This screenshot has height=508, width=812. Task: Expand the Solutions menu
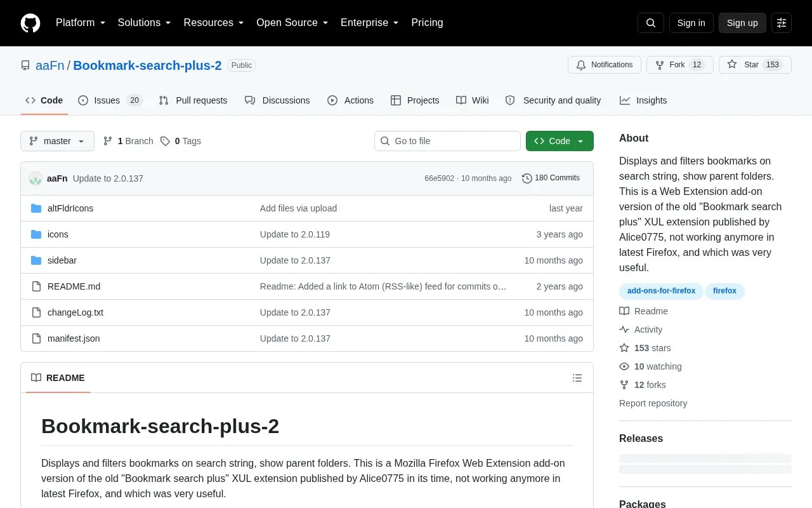[x=145, y=23]
